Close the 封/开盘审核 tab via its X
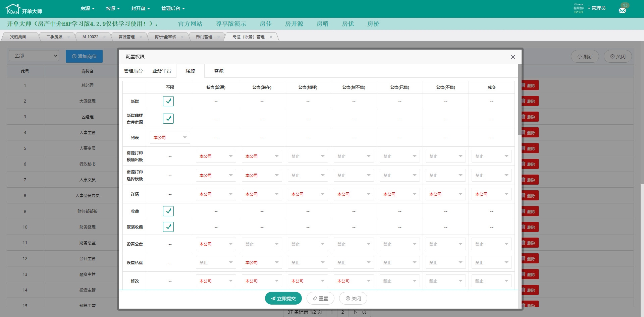This screenshot has height=317, width=644. (x=182, y=37)
